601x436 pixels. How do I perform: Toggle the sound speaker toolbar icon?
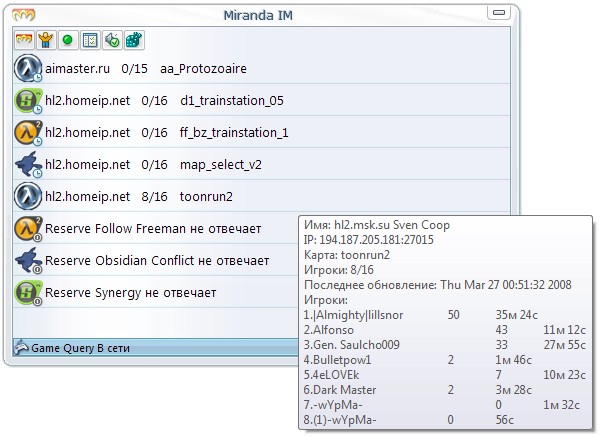[x=112, y=40]
